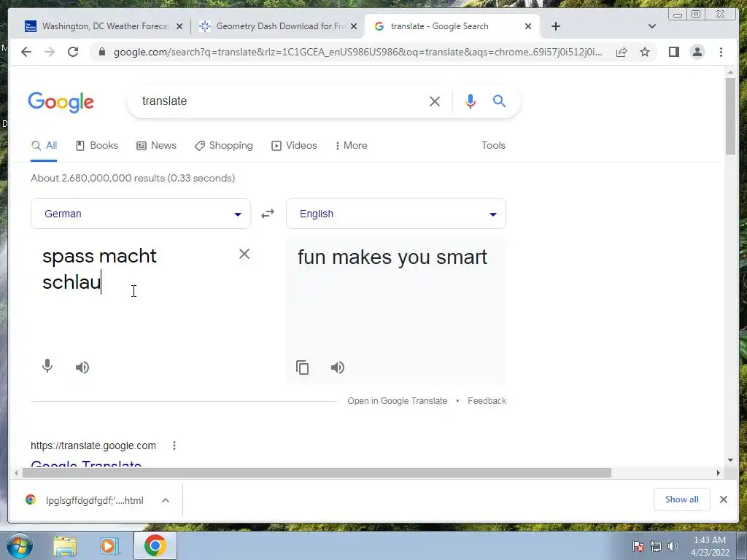This screenshot has height=560, width=747.
Task: Open Chrome's side panel
Action: (x=673, y=52)
